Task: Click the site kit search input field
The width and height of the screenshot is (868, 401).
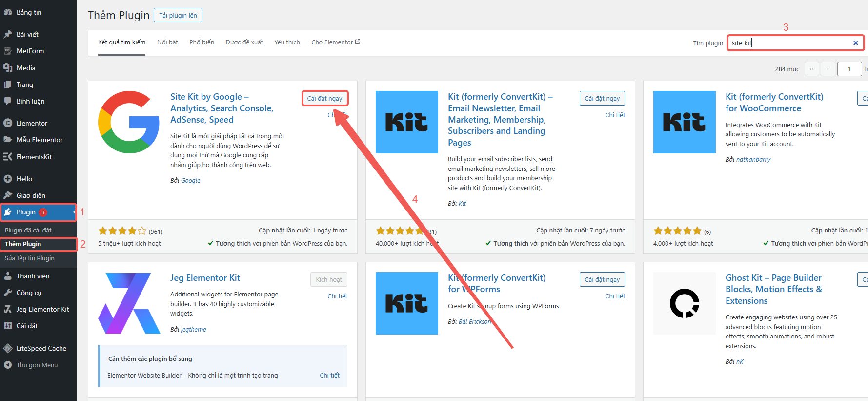Action: click(788, 43)
